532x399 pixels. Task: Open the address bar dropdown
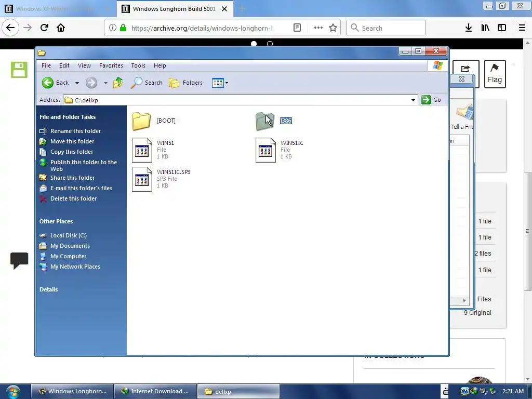click(413, 100)
